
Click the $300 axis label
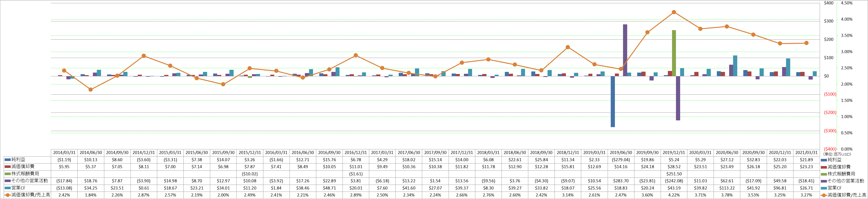(x=829, y=21)
